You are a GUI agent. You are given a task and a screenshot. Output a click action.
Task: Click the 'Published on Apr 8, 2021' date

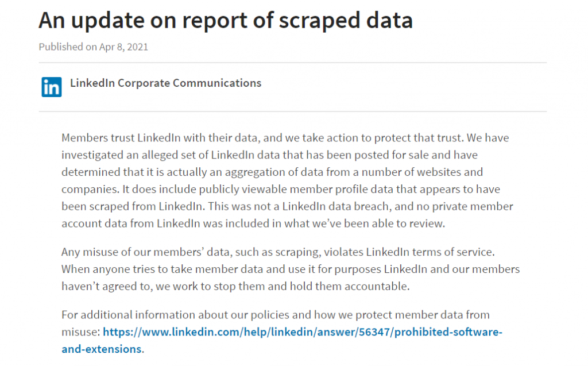click(x=94, y=47)
